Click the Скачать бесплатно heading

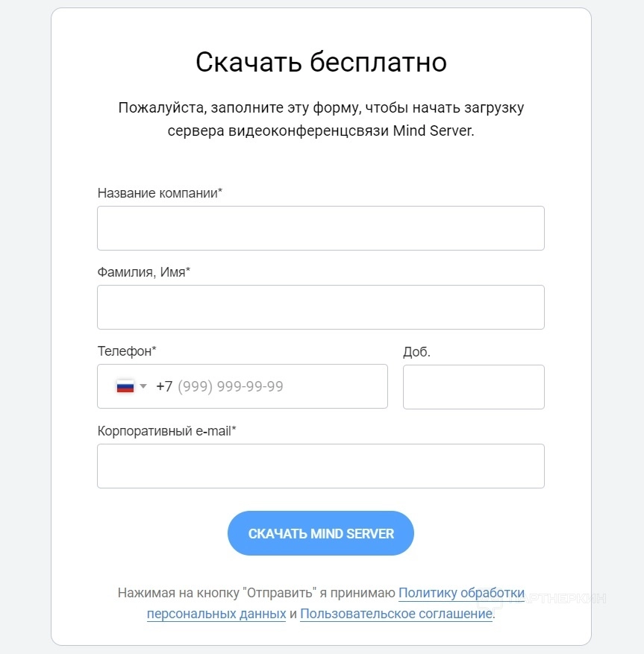pos(321,62)
